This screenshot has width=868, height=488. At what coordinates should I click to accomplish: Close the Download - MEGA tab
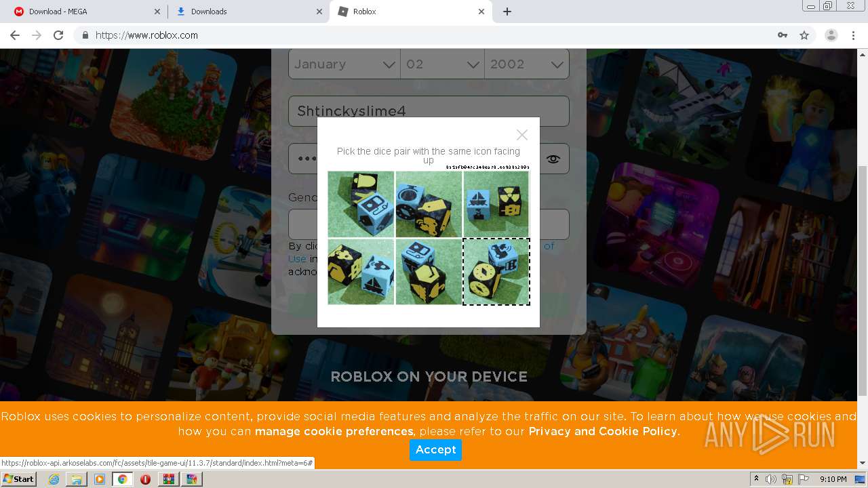click(157, 12)
